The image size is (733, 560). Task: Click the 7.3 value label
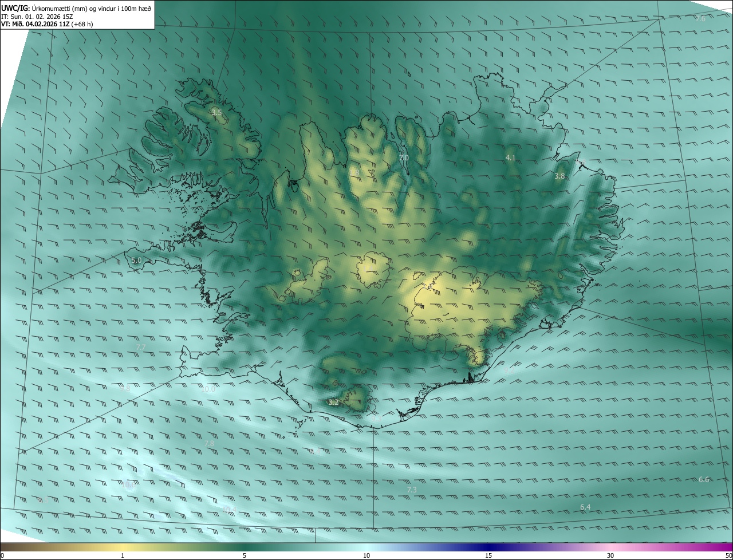(412, 490)
